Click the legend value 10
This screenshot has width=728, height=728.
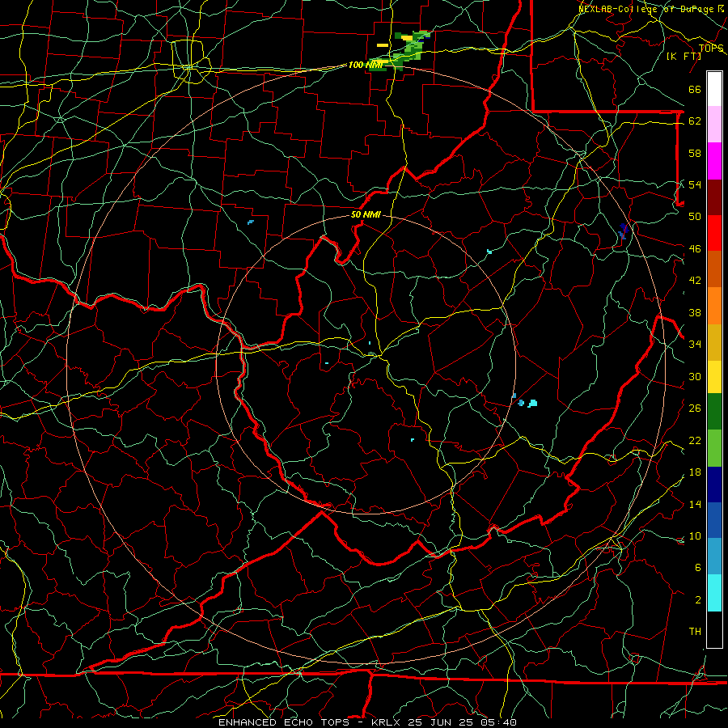(x=695, y=535)
